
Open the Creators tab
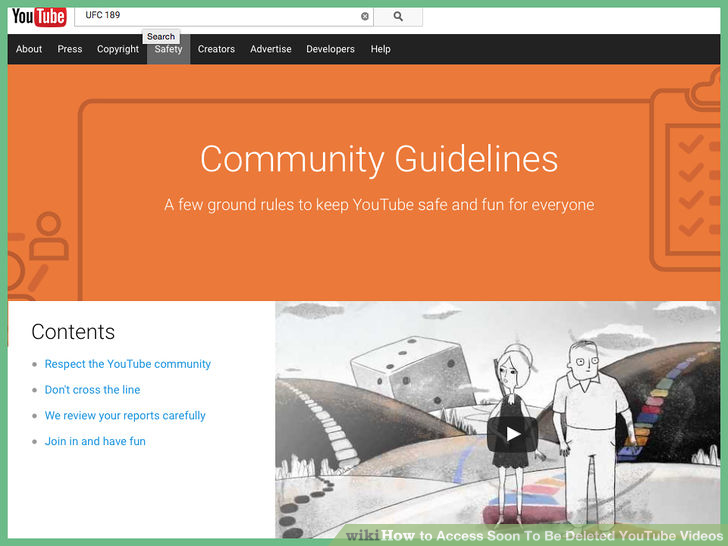[x=216, y=49]
